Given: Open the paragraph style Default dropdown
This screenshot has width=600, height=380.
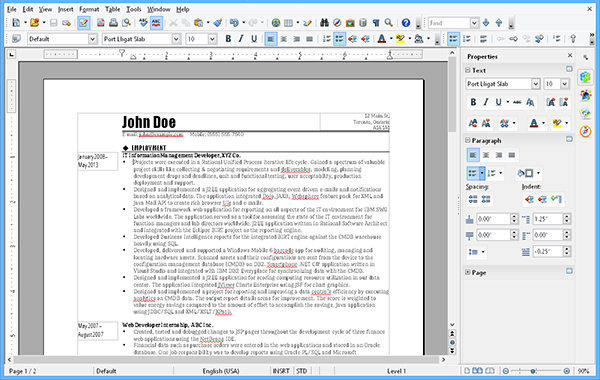Looking at the screenshot, I should tap(93, 39).
